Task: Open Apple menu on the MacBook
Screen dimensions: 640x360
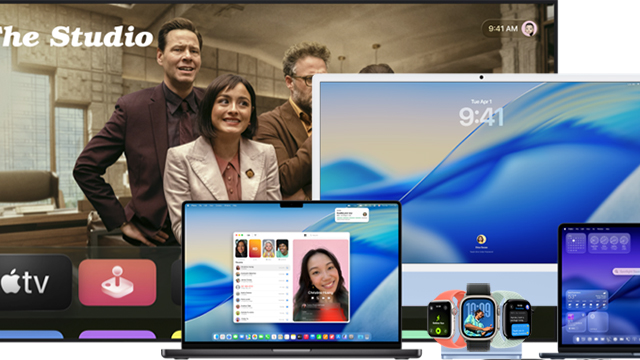Action: (x=188, y=205)
